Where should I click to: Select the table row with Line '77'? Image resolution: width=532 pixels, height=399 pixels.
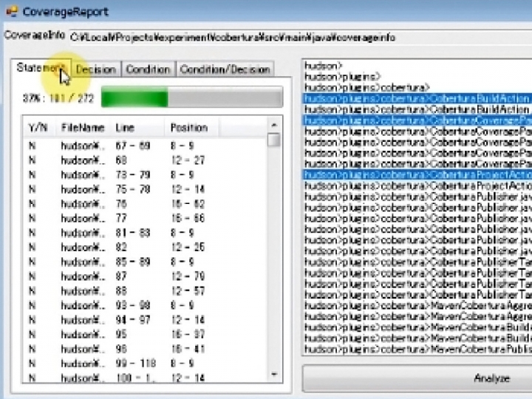(146, 218)
